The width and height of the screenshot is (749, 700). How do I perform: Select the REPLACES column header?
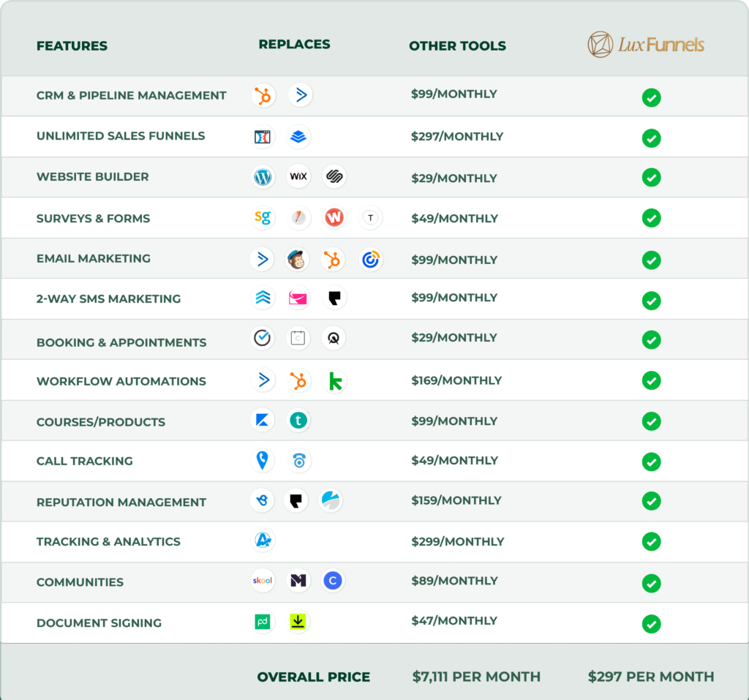294,45
